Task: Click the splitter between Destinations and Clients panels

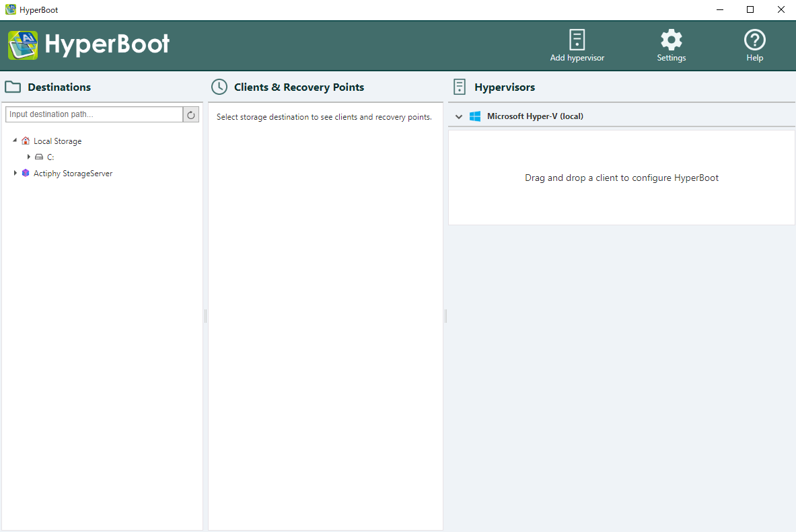Action: tap(205, 316)
